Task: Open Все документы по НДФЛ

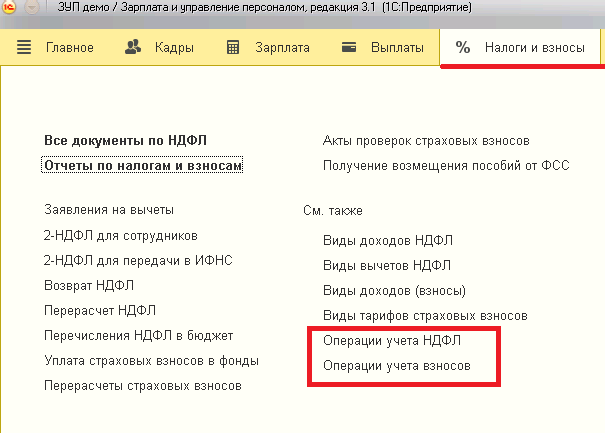Action: [125, 140]
